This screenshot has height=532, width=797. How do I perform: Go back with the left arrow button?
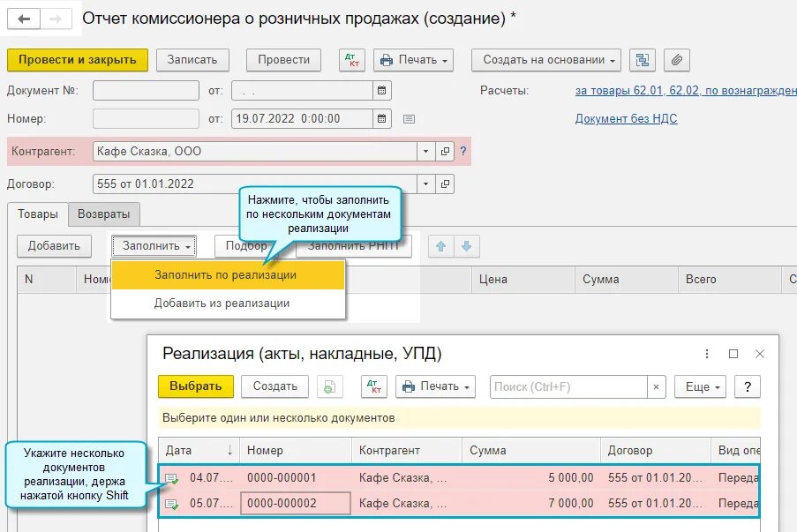(x=23, y=19)
